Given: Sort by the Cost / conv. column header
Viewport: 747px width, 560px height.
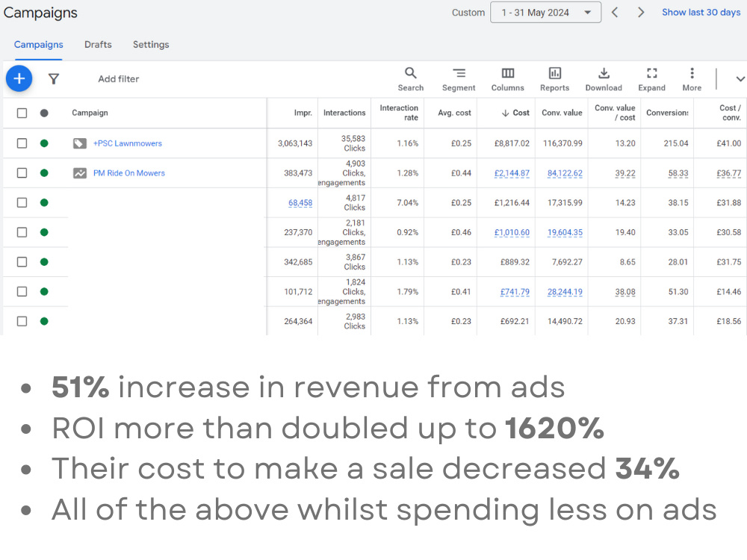Looking at the screenshot, I should click(731, 113).
